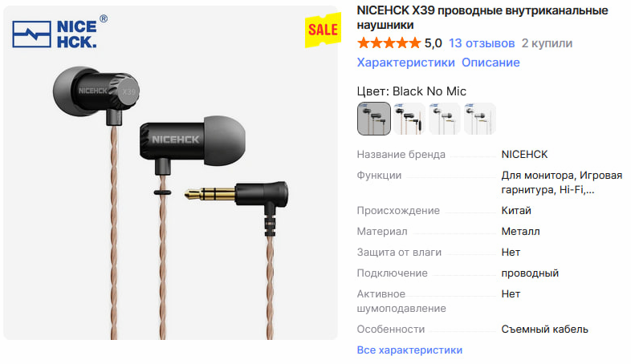Click the orange star rating
631x364 pixels.
coord(389,42)
